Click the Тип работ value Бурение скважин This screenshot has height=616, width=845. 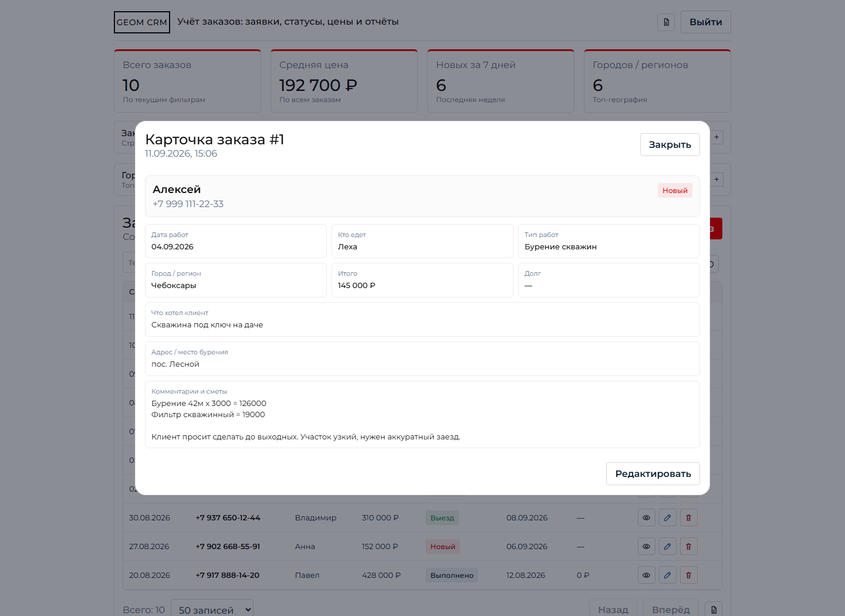click(x=560, y=247)
